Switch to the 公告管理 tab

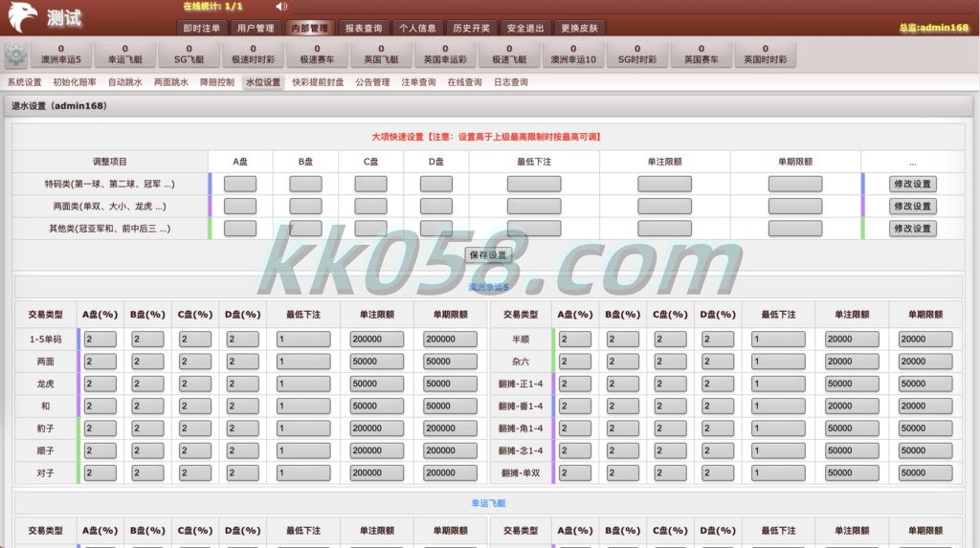372,82
